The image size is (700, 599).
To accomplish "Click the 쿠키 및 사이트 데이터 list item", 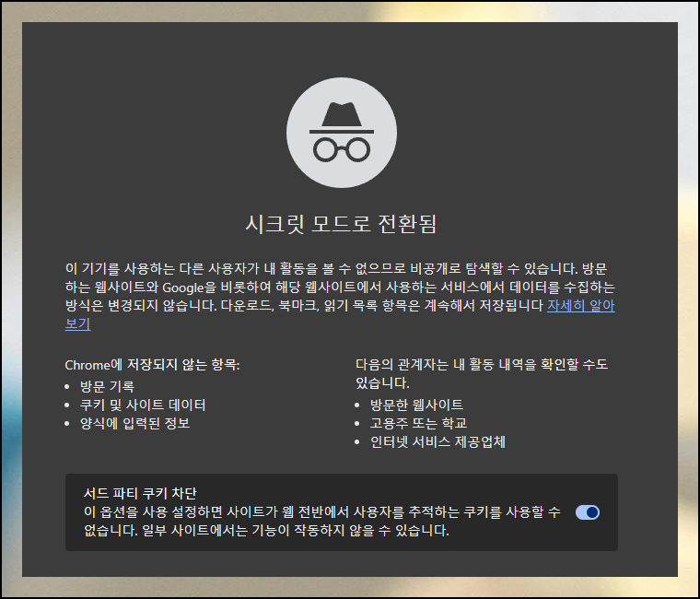I will (x=143, y=405).
